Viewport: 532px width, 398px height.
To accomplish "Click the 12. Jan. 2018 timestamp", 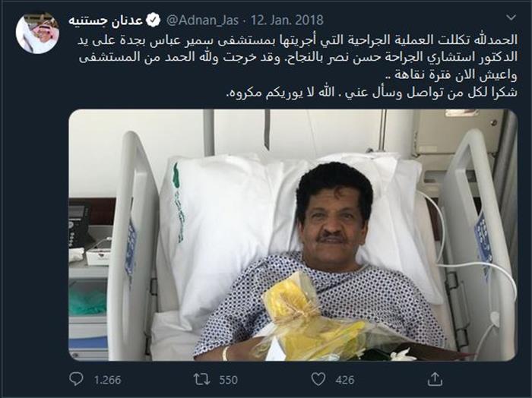I will [287, 21].
